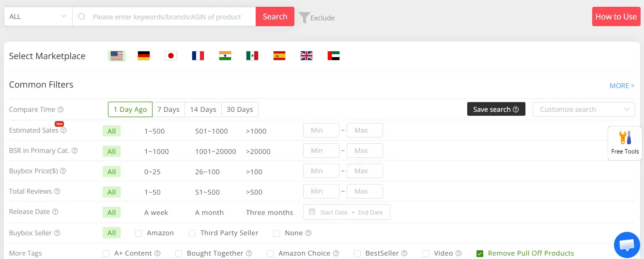Screen dimensions: 644x259
Task: Select the Mexico marketplace flag
Action: [x=252, y=56]
